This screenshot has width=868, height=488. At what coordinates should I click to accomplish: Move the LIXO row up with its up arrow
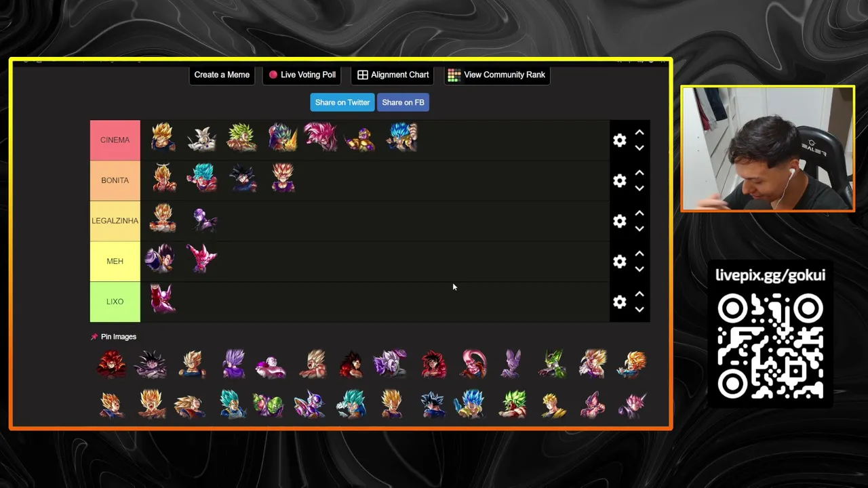tap(639, 294)
